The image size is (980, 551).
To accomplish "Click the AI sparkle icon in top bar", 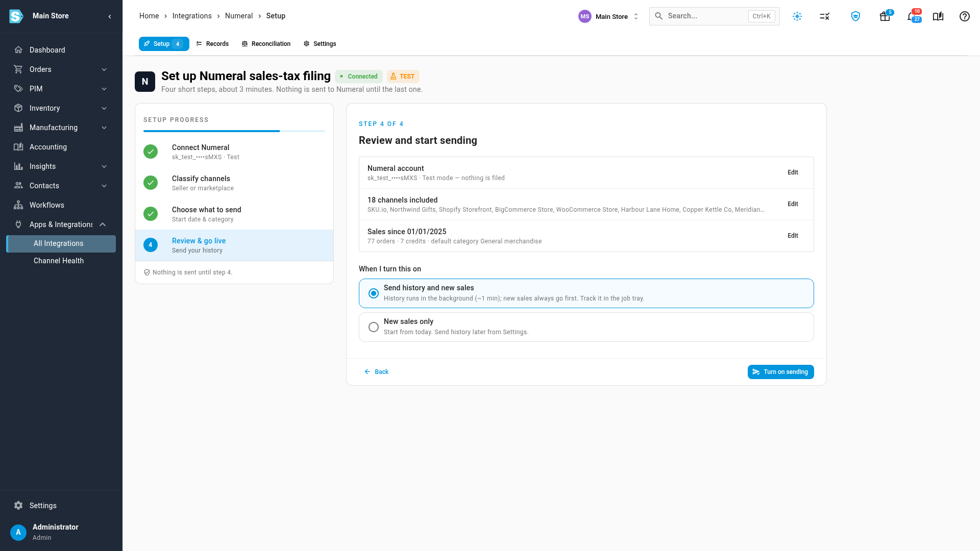I will coord(797,16).
